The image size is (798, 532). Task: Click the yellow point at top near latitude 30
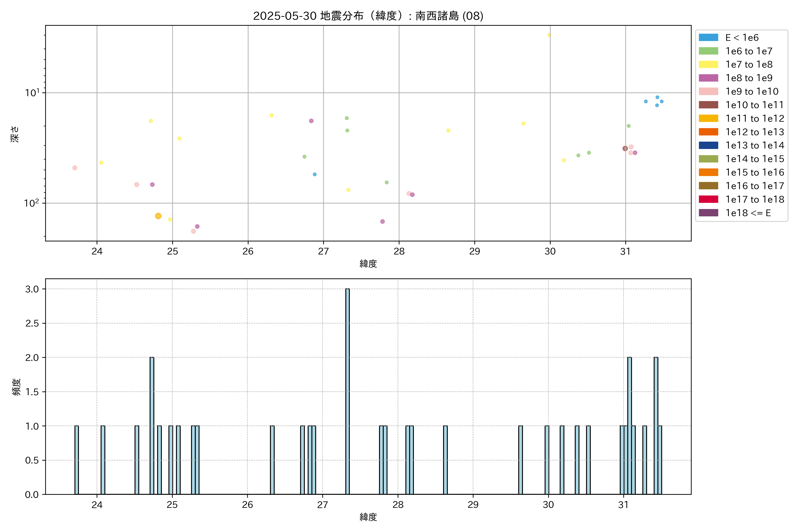point(549,35)
